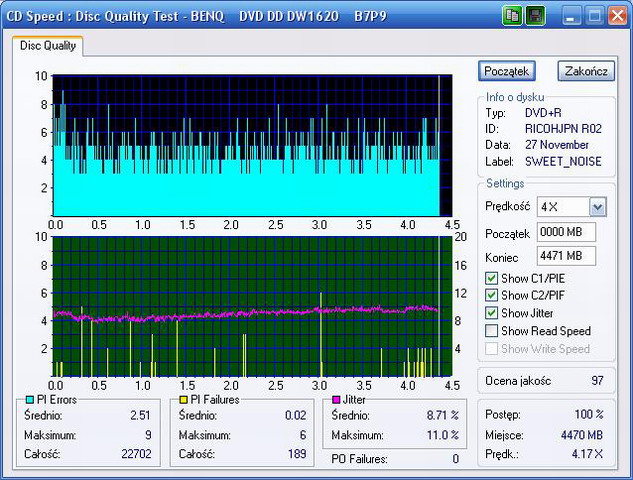Click Prędk. speed value 4.17X
This screenshot has height=480, width=633.
pyautogui.click(x=587, y=454)
